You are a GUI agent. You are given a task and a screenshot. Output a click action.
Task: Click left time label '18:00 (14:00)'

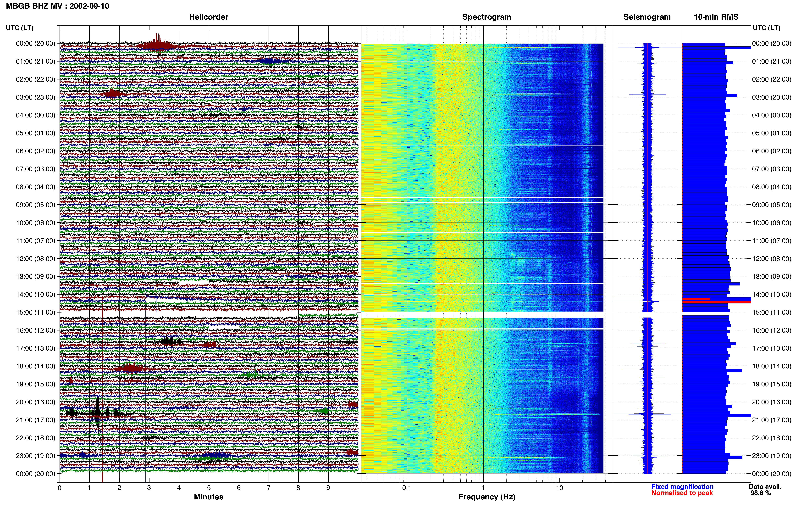(x=36, y=366)
